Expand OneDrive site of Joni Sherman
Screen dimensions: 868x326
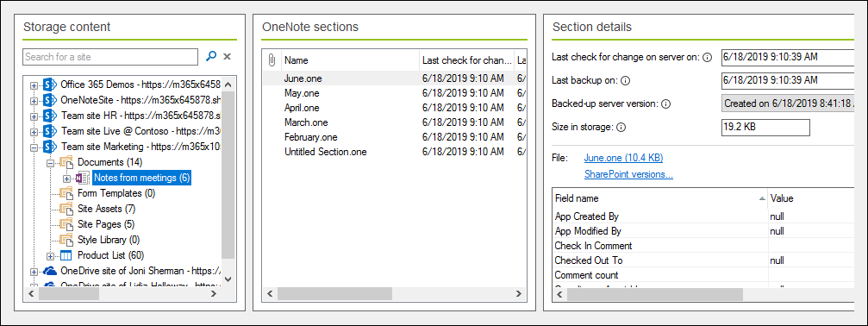(34, 272)
